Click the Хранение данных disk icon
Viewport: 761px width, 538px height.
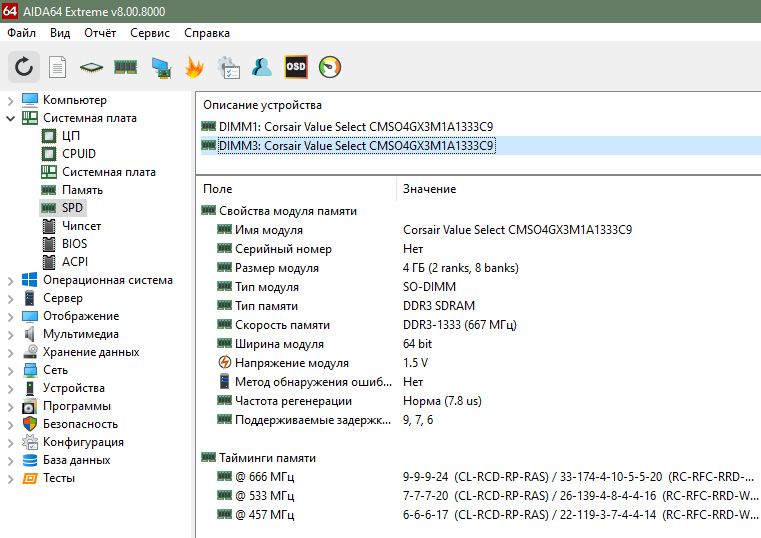30,352
